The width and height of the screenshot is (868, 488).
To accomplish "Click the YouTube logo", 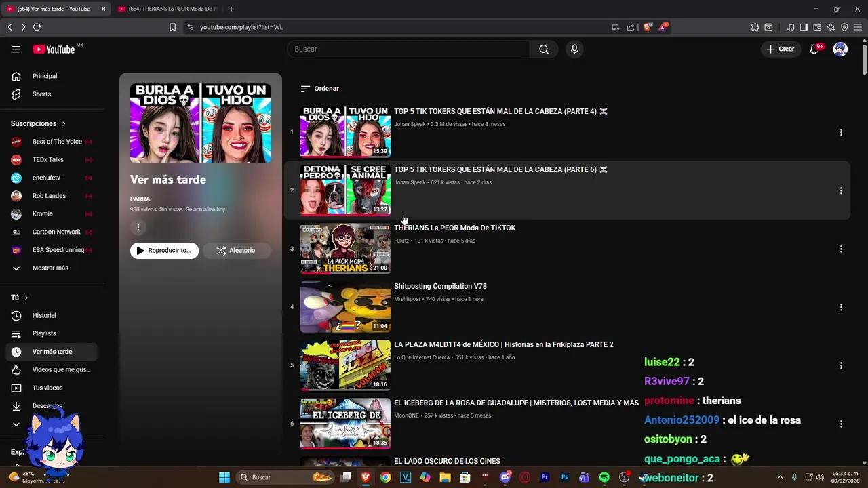I will click(x=54, y=49).
